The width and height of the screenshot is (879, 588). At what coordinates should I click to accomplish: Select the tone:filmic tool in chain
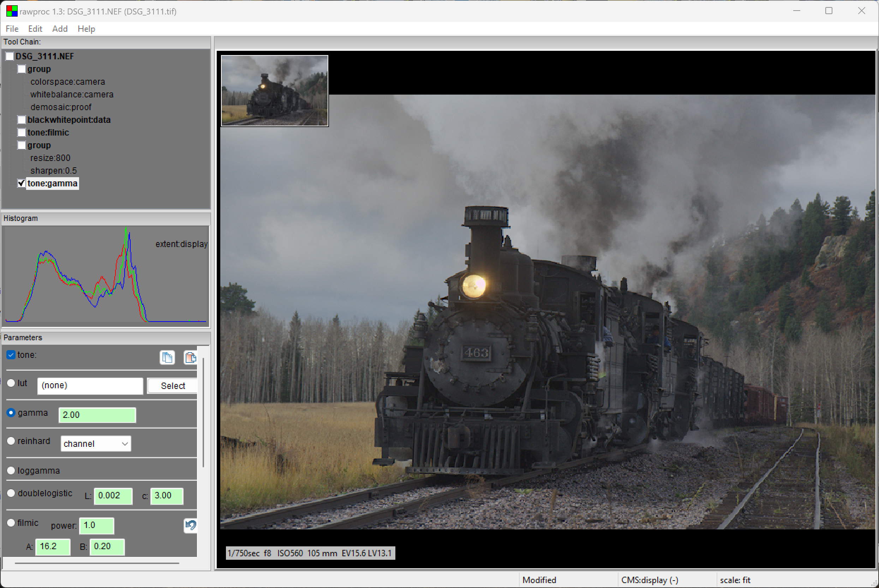(48, 132)
